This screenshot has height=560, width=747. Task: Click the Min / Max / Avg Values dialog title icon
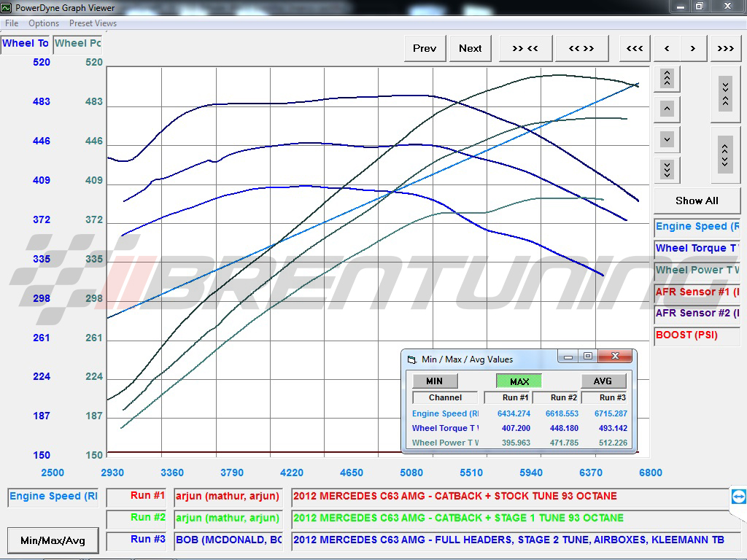coord(411,359)
